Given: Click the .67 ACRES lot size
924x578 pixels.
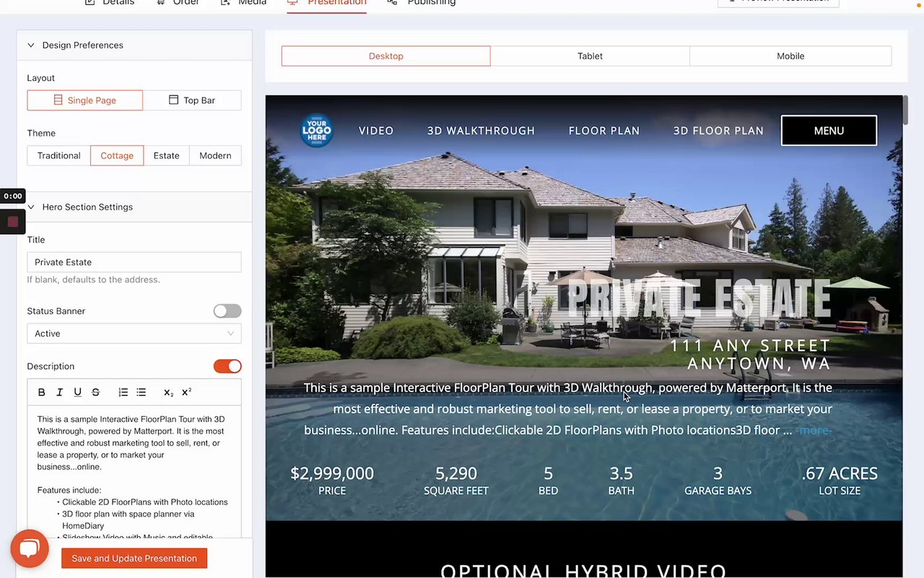Looking at the screenshot, I should tap(840, 473).
